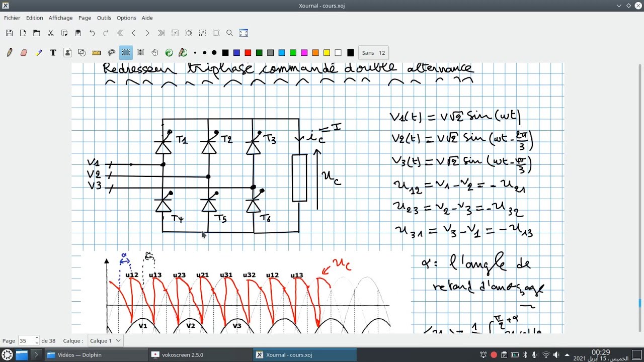Open the Sans 12 font chooser
Image resolution: width=644 pixels, height=362 pixels.
(x=373, y=53)
